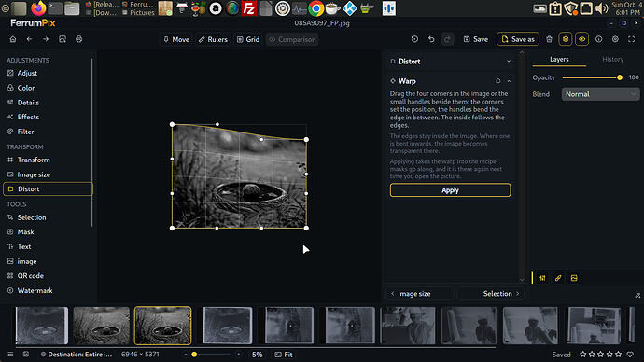Go to previous image with back arrow
The width and height of the screenshot is (644, 362).
pyautogui.click(x=29, y=39)
